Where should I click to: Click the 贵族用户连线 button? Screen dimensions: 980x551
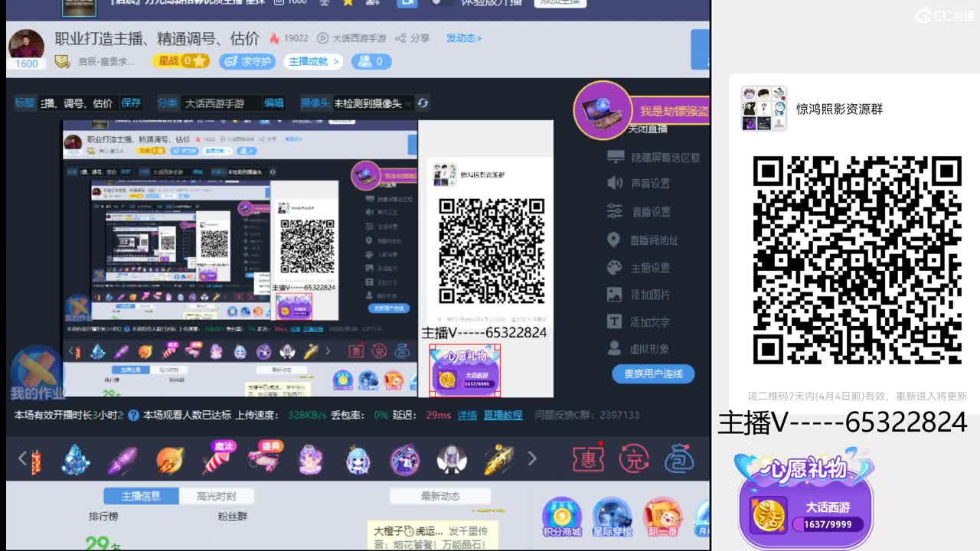(653, 373)
